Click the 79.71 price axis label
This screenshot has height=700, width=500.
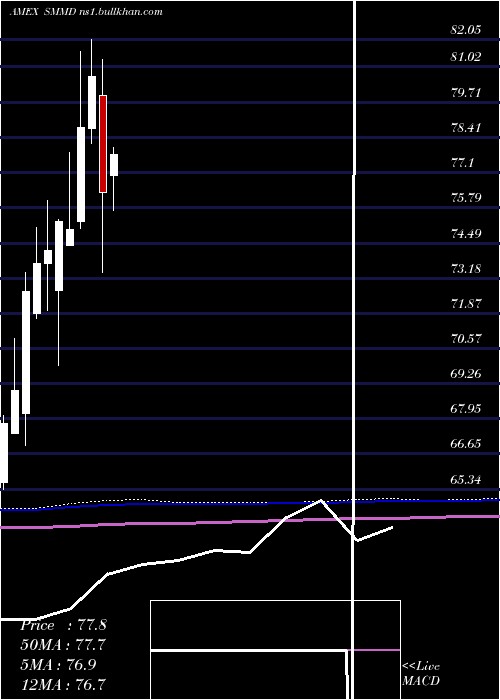tap(466, 93)
